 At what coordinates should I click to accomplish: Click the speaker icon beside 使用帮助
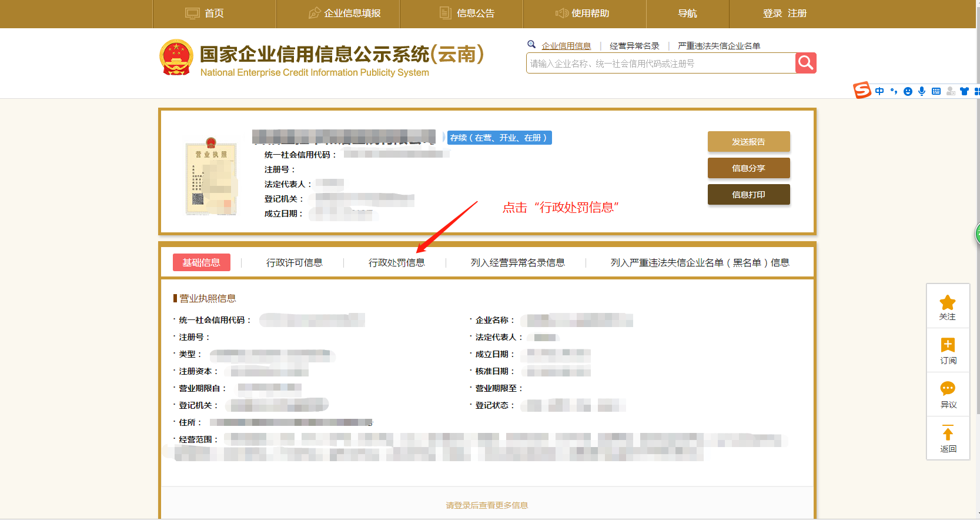coord(561,13)
